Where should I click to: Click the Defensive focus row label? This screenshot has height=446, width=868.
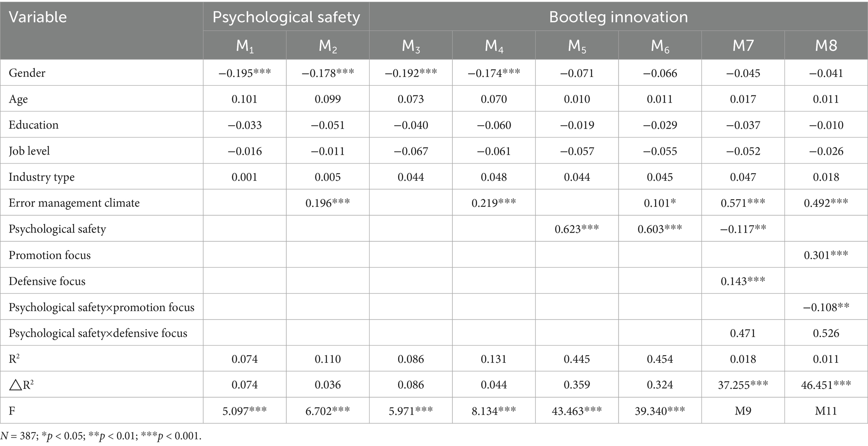[47, 281]
